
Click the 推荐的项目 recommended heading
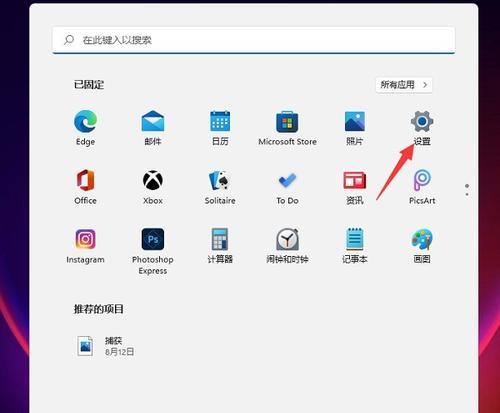click(x=99, y=309)
